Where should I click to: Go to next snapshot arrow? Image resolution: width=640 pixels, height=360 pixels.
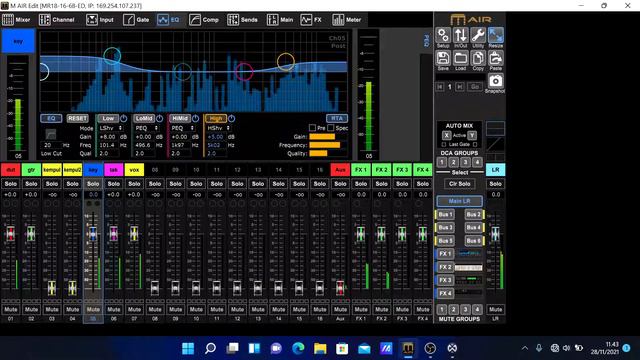tap(460, 87)
